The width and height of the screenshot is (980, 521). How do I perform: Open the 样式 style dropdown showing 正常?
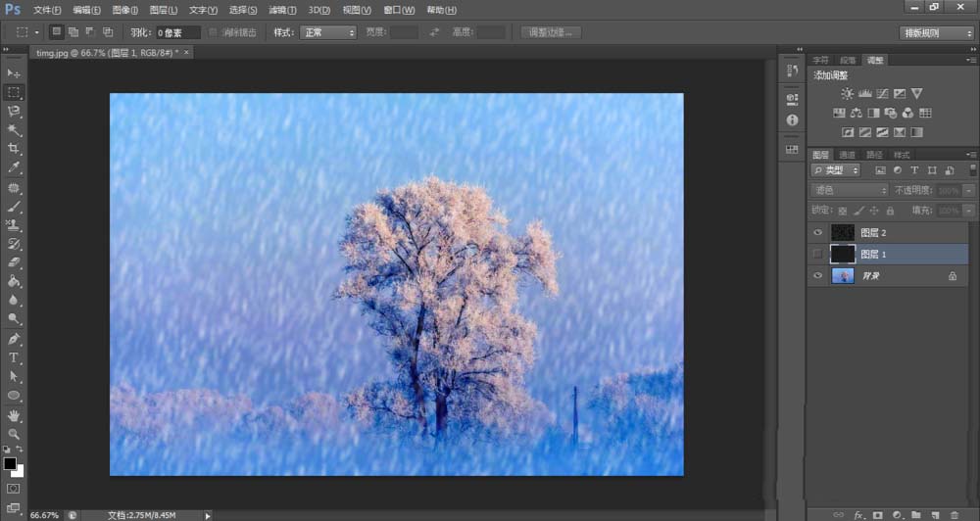(x=328, y=32)
